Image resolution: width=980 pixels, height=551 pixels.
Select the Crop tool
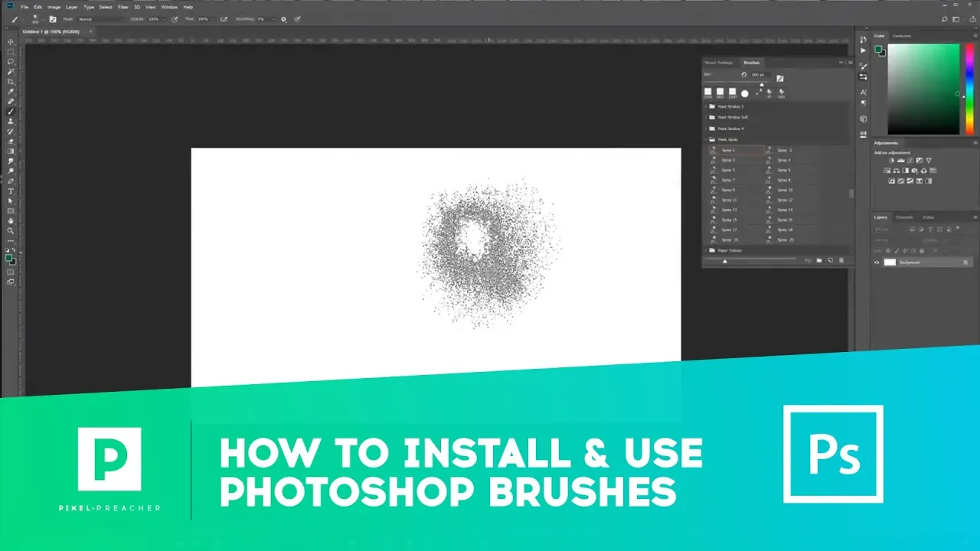click(11, 81)
